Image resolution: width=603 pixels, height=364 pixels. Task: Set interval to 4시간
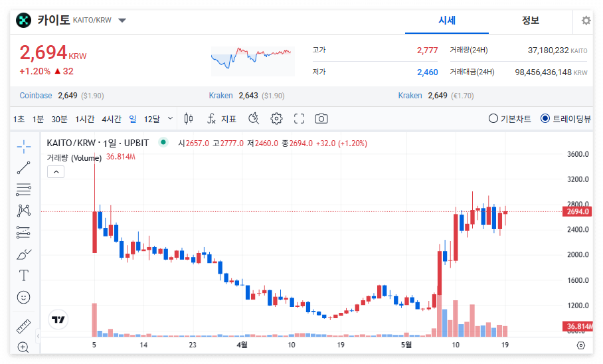(x=112, y=120)
